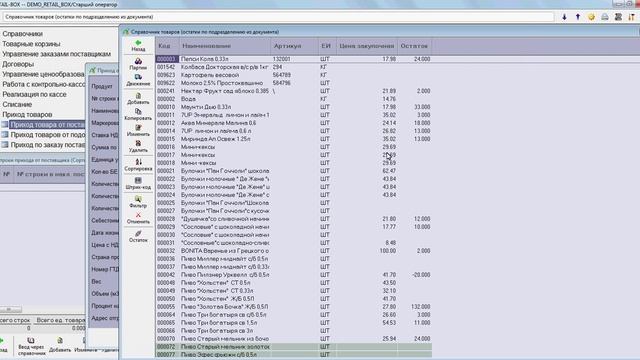The height and width of the screenshot is (360, 640).
Task: Open Сортировка sorting tool
Action: pyautogui.click(x=138, y=165)
